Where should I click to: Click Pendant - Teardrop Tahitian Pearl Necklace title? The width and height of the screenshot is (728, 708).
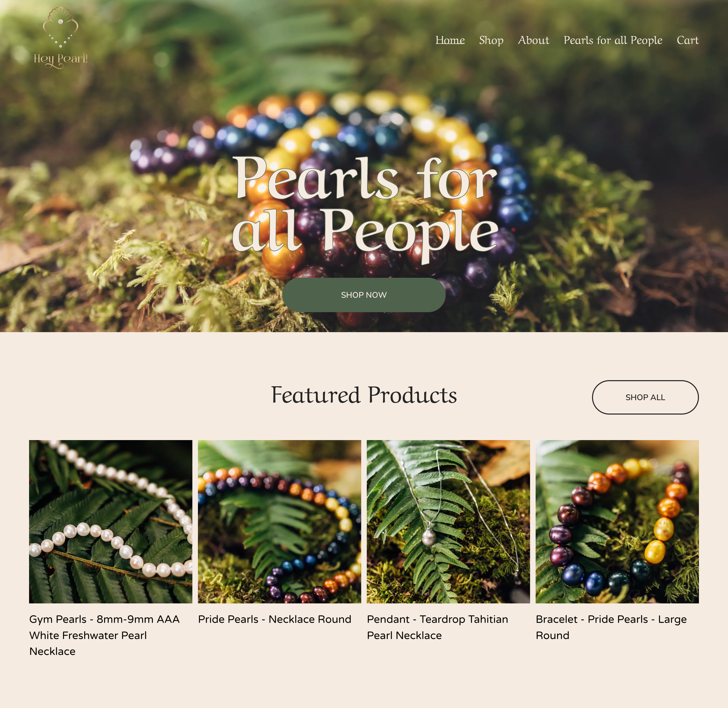tap(438, 627)
